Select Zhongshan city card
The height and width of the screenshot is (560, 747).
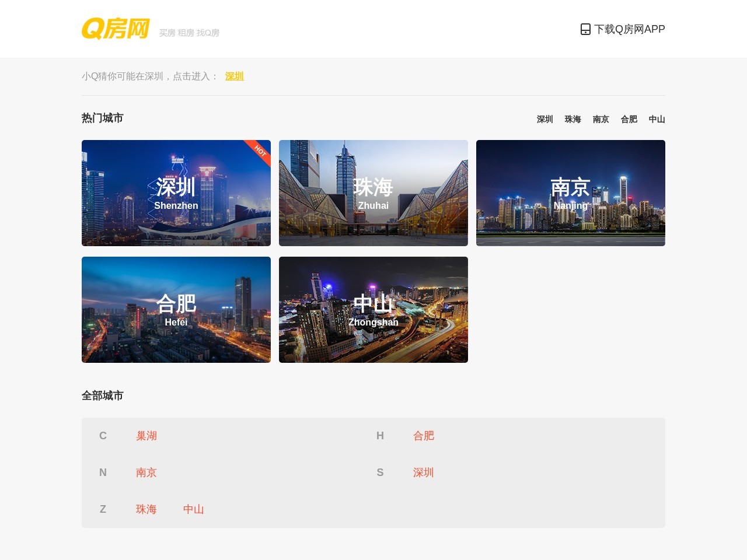[x=373, y=309]
